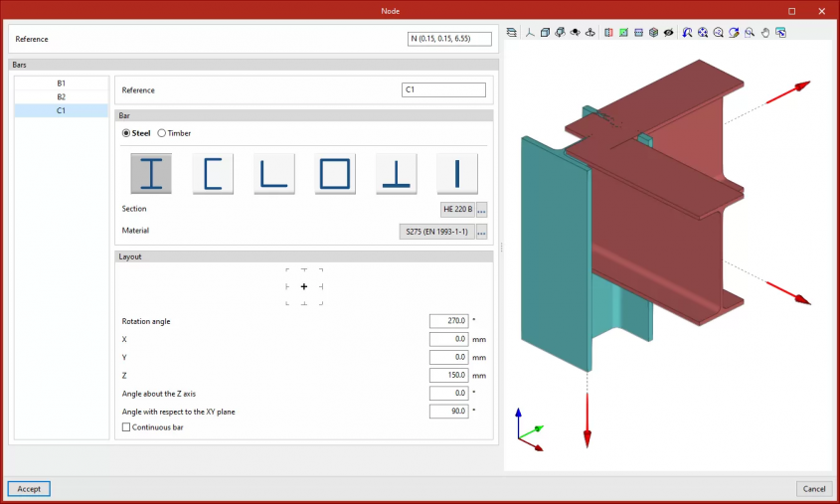840x504 pixels.
Task: Click the node Reference field N (0.15, 0.15, 6.55)
Action: click(x=449, y=39)
